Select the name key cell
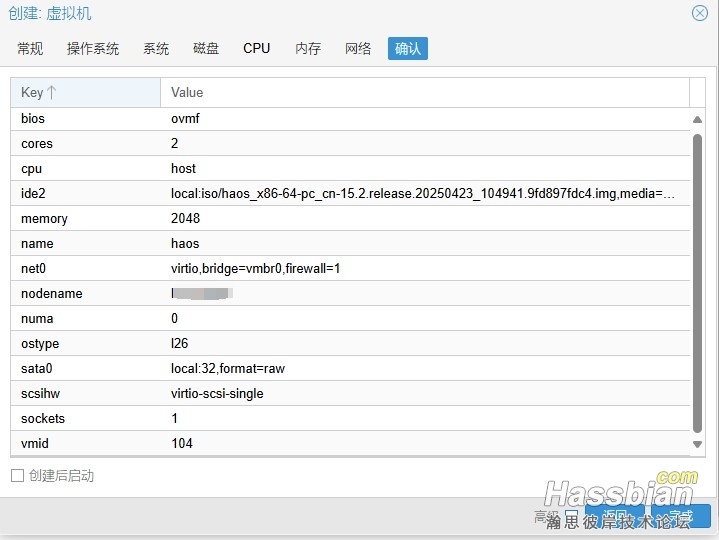Image resolution: width=719 pixels, height=540 pixels. click(85, 243)
